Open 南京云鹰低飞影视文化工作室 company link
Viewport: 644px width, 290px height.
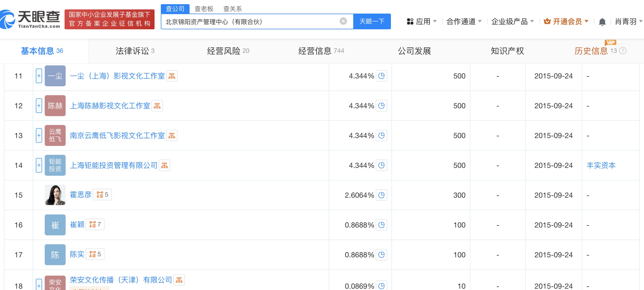pos(117,135)
